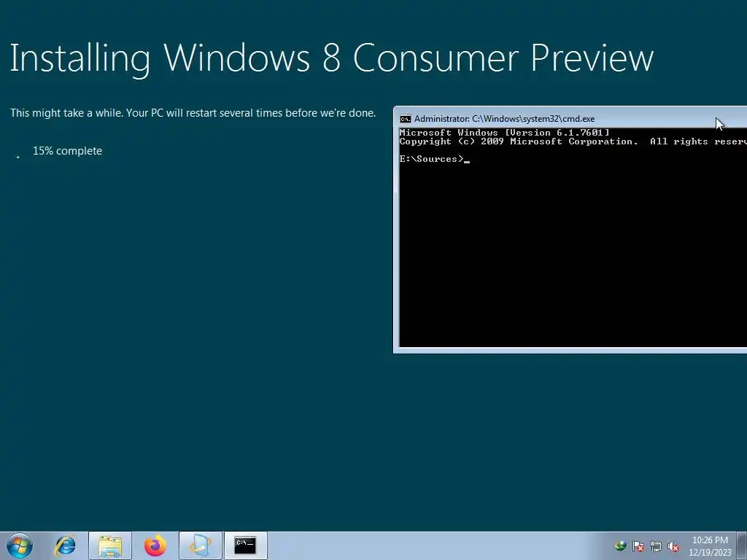Click the date 12/19/2023 in the tray
Viewport: 747px width, 560px height.
click(x=710, y=553)
